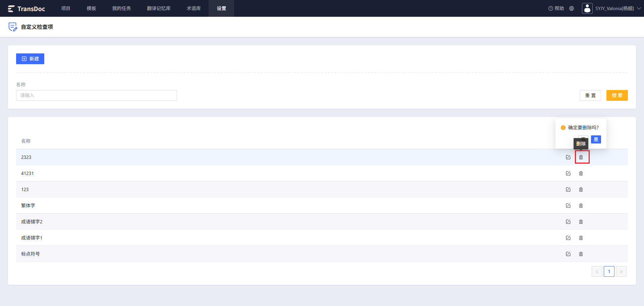Open the 项目 menu tab
Screen dimensions: 644x306
pyautogui.click(x=66, y=8)
